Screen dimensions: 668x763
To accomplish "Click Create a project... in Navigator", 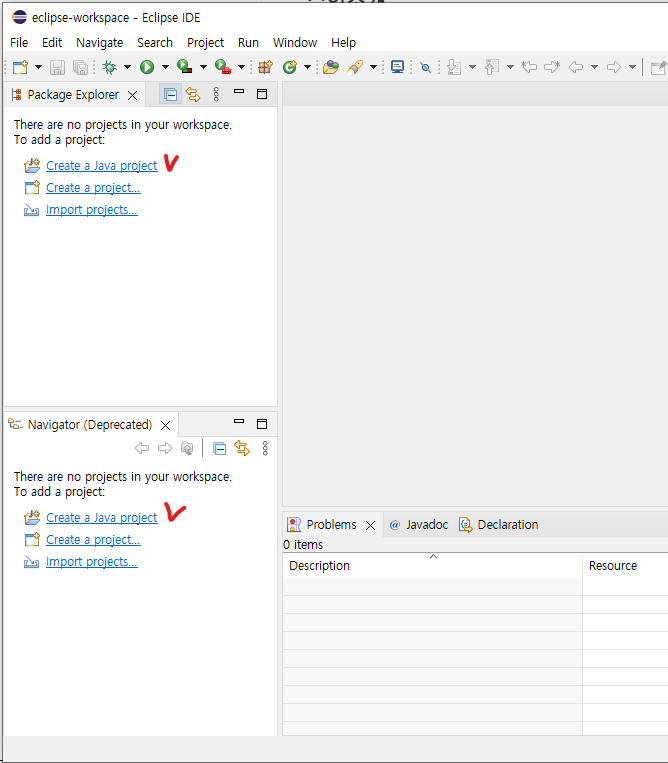I will pos(93,540).
